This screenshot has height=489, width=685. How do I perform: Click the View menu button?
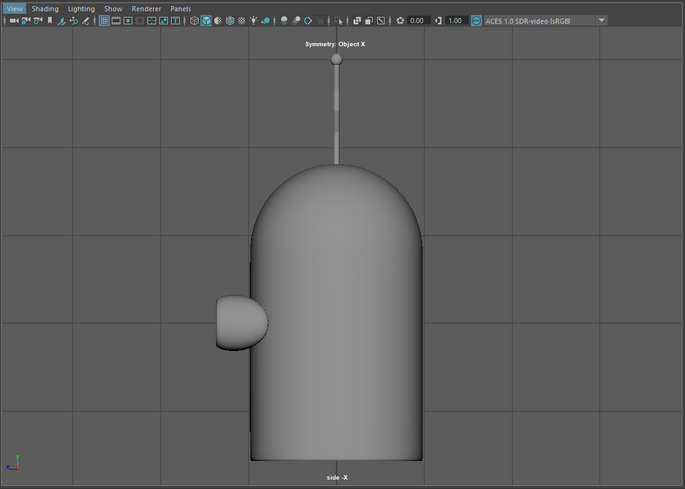(14, 9)
